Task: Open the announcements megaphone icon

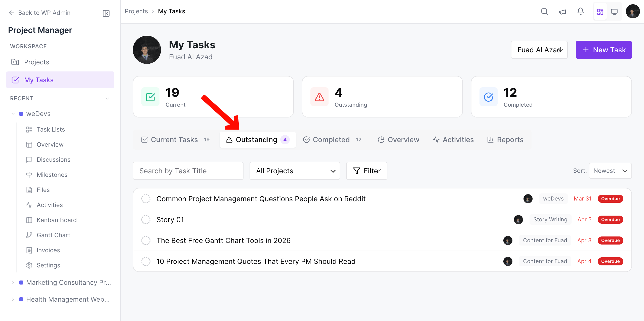Action: tap(562, 12)
